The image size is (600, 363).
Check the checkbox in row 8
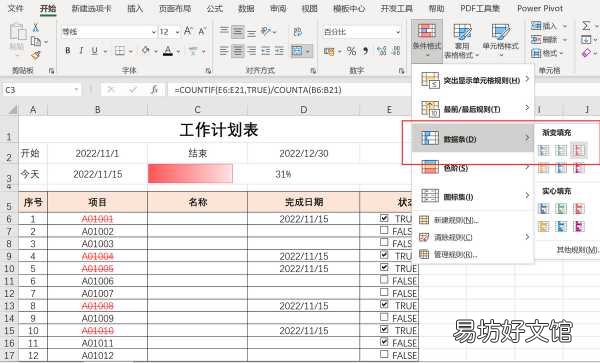384,243
